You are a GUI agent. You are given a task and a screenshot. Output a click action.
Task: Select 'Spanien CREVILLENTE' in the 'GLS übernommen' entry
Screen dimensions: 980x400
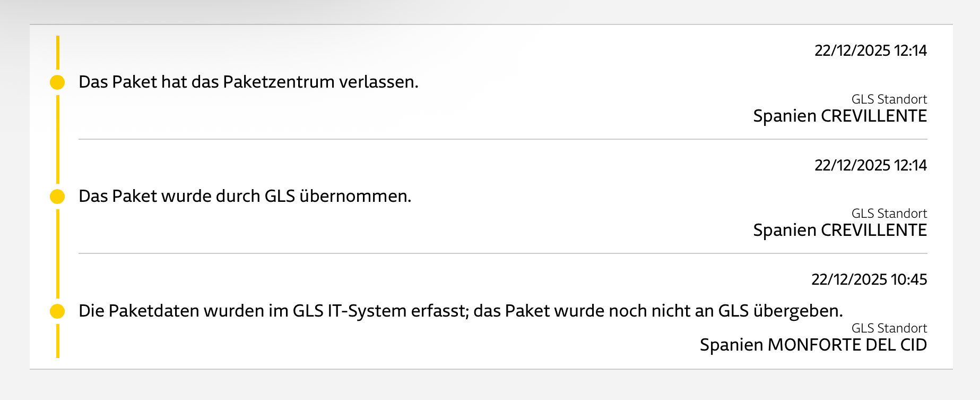click(x=839, y=230)
